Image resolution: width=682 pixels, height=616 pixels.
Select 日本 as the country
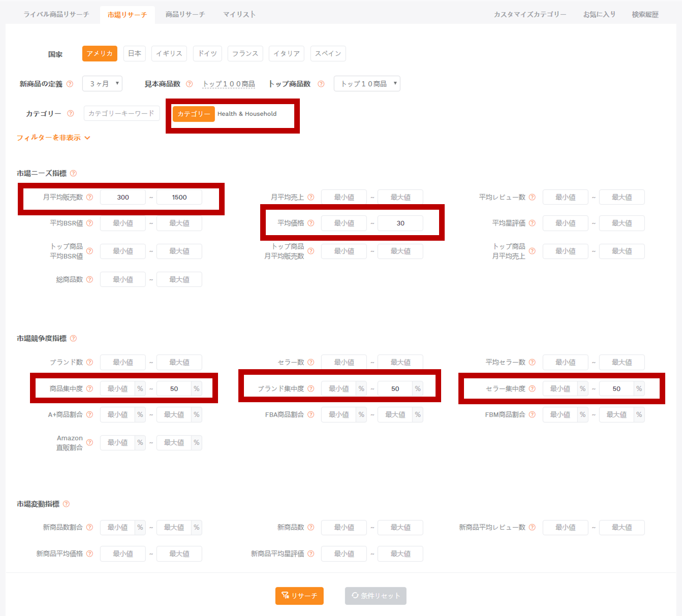[x=135, y=53]
